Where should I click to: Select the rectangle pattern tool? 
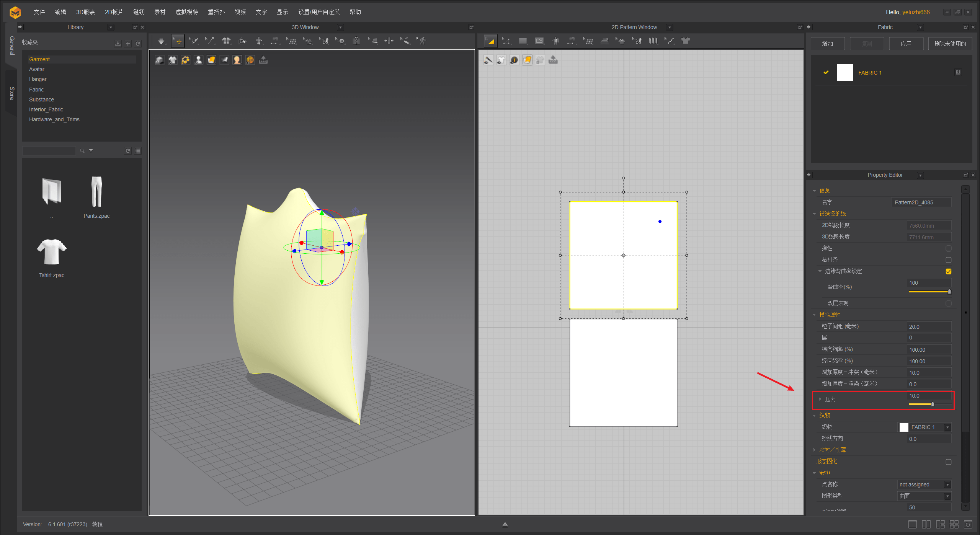coord(523,41)
